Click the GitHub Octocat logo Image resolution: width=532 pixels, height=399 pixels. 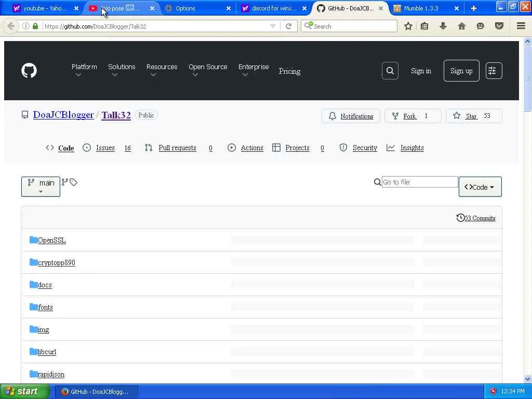point(29,71)
